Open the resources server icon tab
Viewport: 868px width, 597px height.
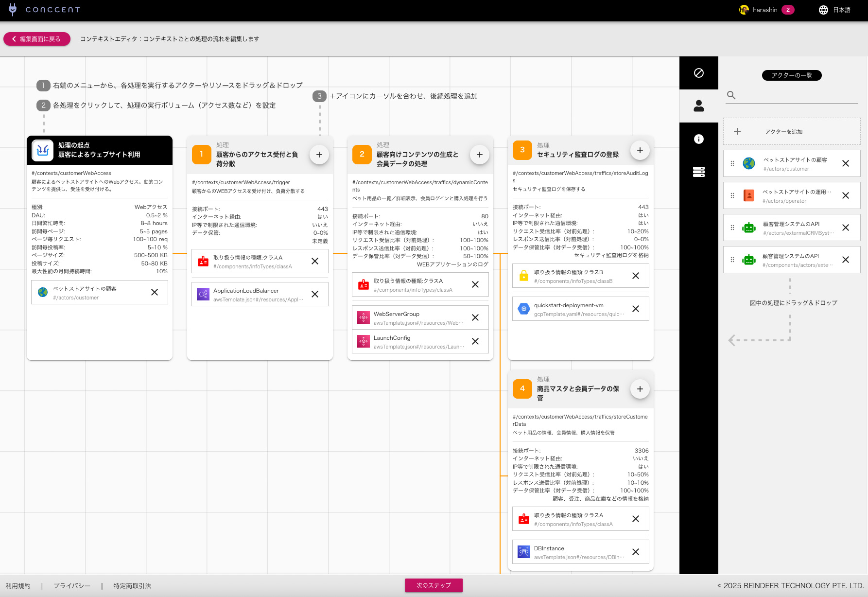pos(698,172)
